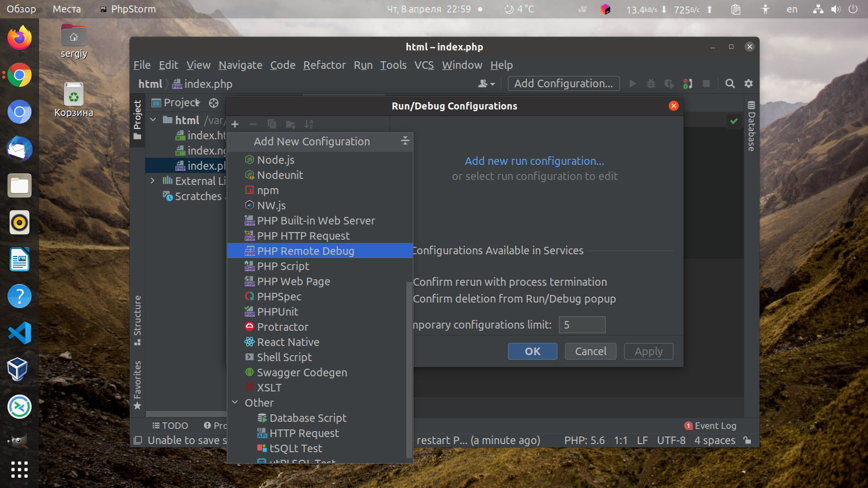Toggle tool window bars icon in status bar

[138, 440]
